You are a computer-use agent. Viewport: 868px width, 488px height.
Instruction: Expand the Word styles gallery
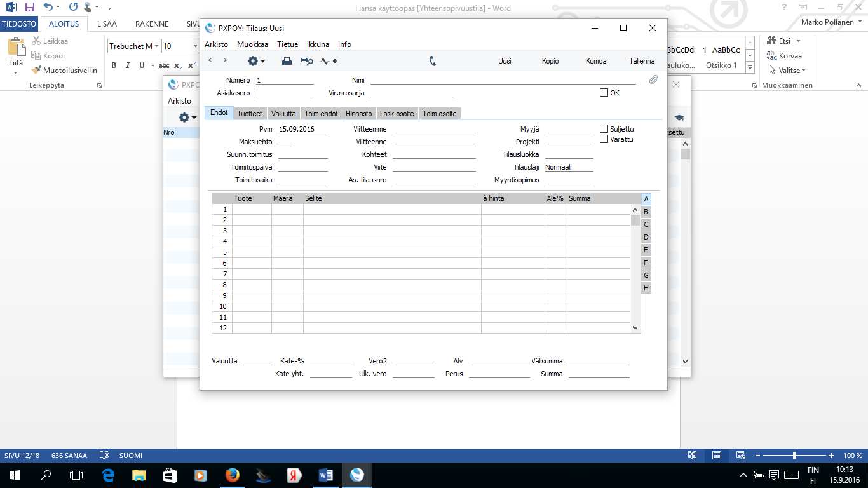click(x=750, y=69)
